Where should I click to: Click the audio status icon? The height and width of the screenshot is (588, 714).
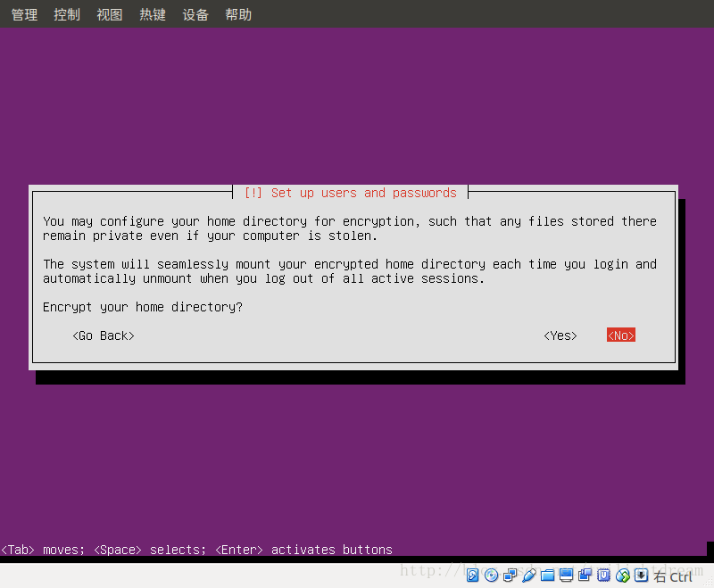pyautogui.click(x=529, y=575)
